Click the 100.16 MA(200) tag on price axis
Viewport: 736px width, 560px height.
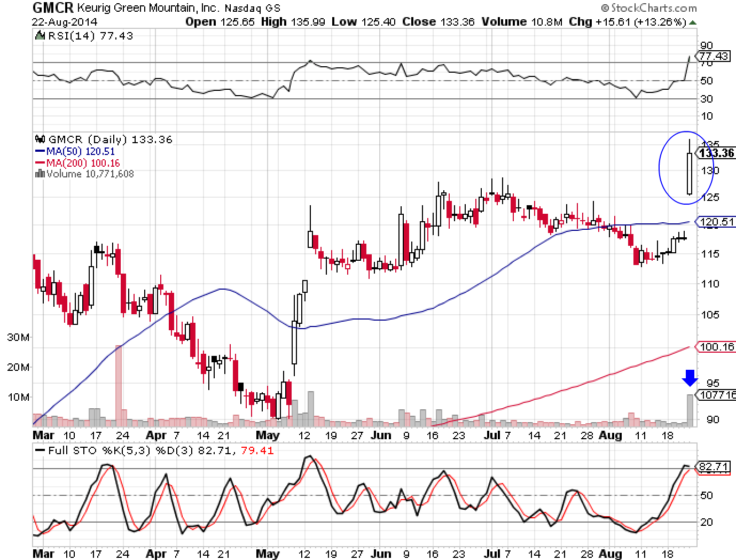click(716, 347)
